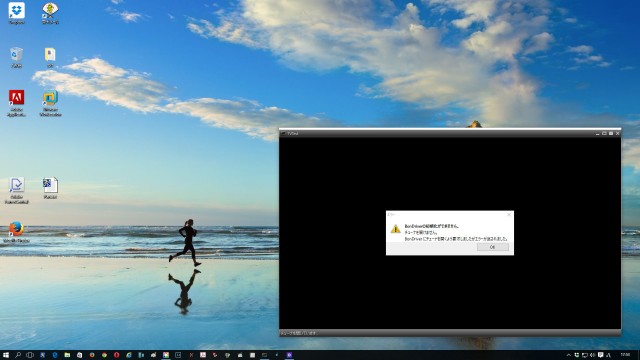Screen dimensions: 640x360
Task: Open the Windows Start menu
Action: [x=6, y=355]
